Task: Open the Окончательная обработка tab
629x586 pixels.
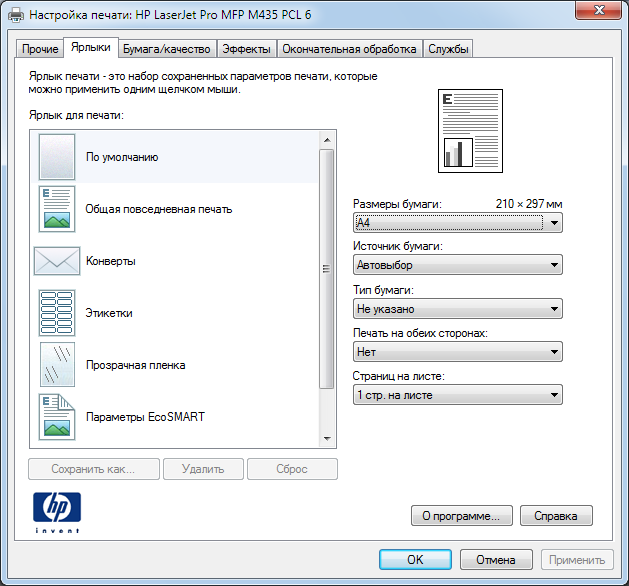Action: pyautogui.click(x=349, y=49)
